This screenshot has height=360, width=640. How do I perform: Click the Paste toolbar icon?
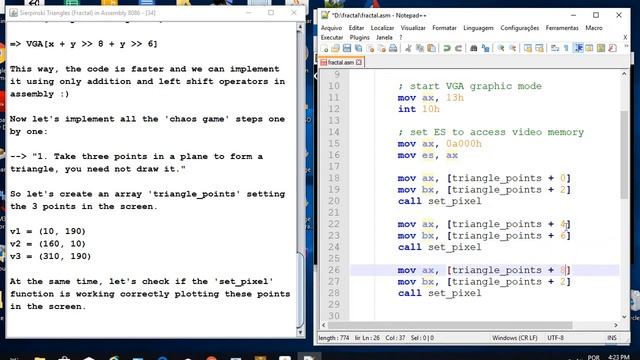431,48
